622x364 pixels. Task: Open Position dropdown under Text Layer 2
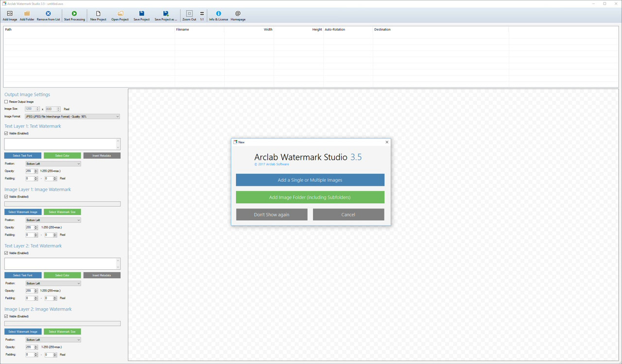point(53,283)
